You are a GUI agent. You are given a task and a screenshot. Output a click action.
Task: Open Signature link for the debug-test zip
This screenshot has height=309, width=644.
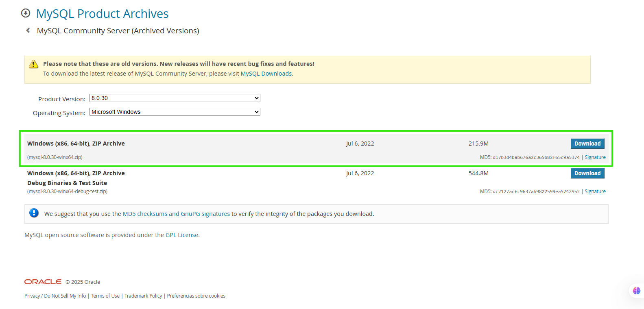[595, 191]
